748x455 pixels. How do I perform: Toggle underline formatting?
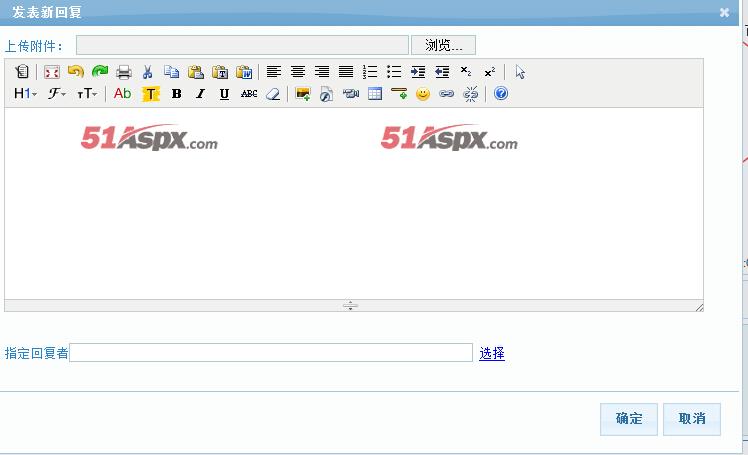click(224, 94)
